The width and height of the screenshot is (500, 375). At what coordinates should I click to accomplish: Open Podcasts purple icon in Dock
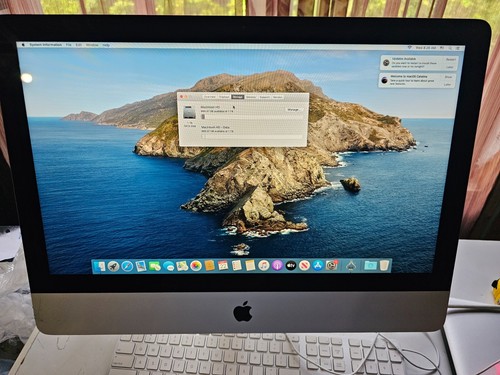tap(277, 266)
